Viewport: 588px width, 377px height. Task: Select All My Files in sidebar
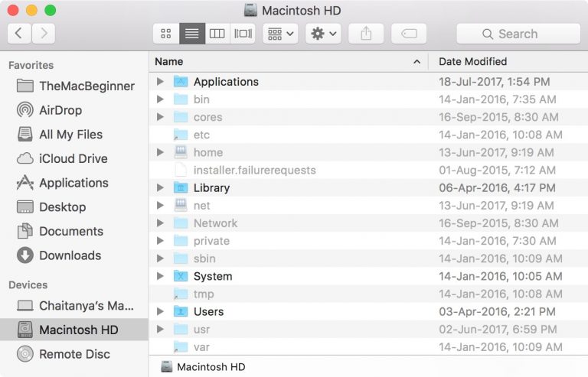tap(60, 135)
